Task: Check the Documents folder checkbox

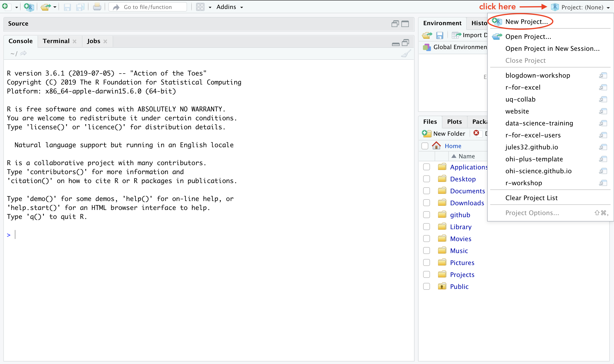Action: coord(427,191)
